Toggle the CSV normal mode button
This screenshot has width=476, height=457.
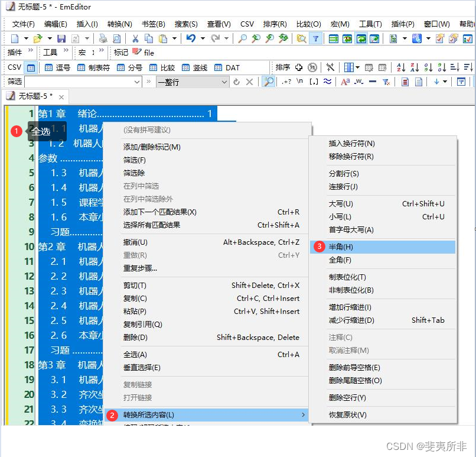tap(31, 67)
